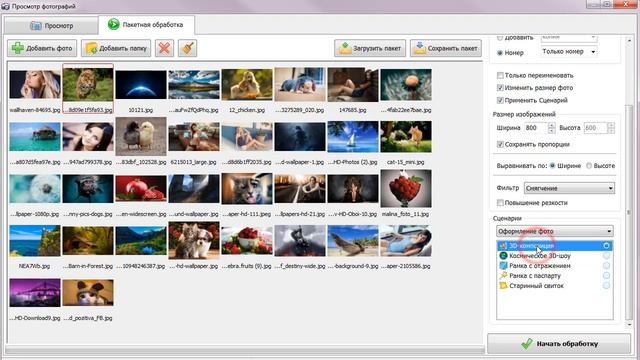Click Начать обработку button
This screenshot has height=360, width=640.
pyautogui.click(x=559, y=344)
